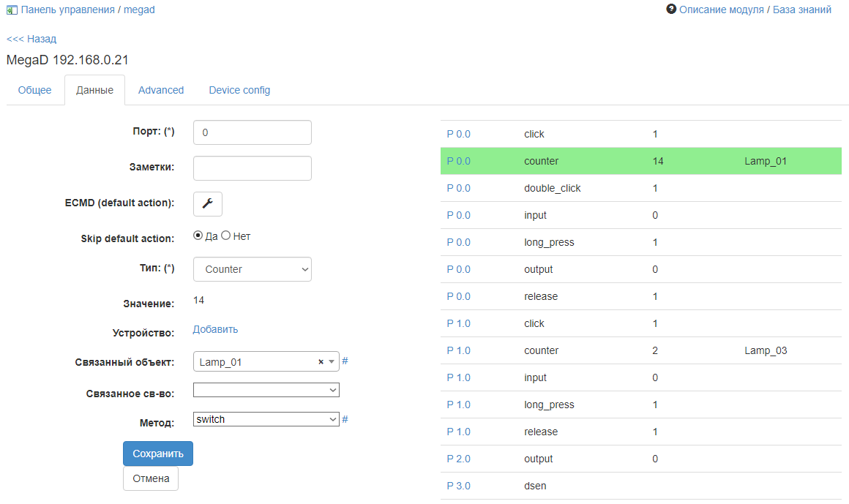The width and height of the screenshot is (849, 504).
Task: Click Lamp_01 in the highlighted counter row
Action: coord(766,161)
